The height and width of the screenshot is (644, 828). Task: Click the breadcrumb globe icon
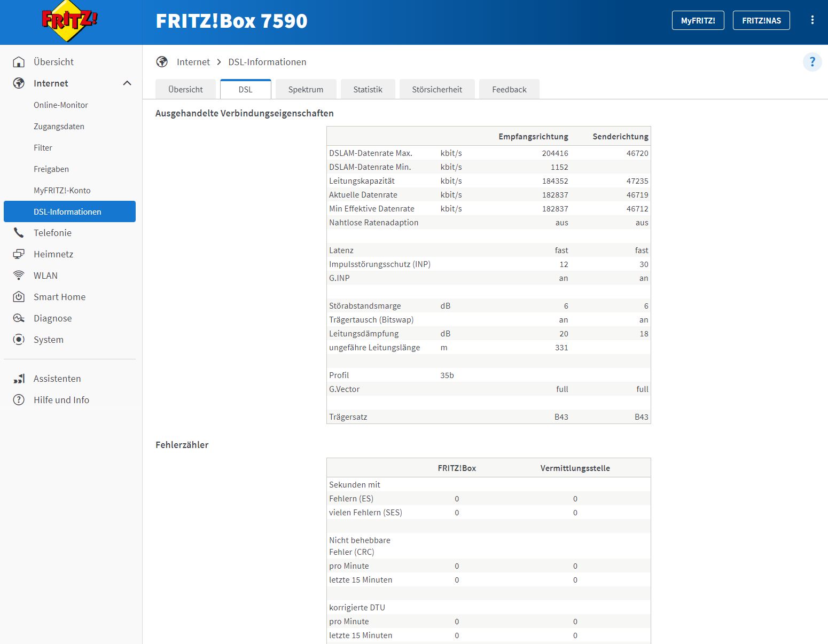(162, 62)
